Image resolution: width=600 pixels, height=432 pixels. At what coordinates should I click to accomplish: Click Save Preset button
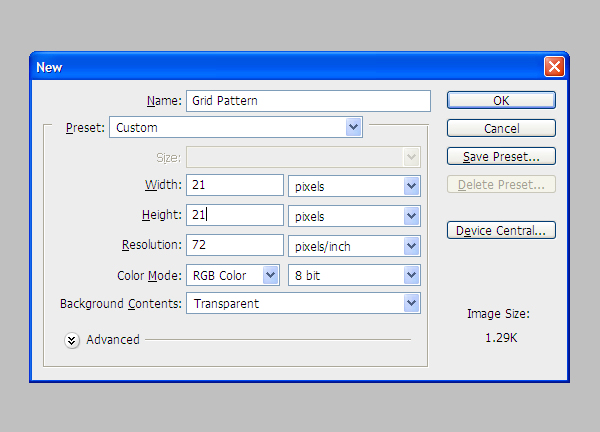501,156
